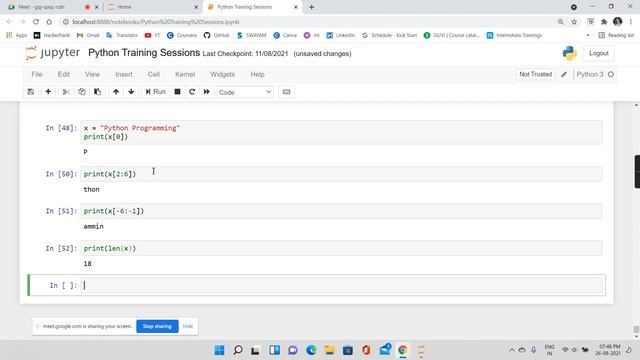Open Microsoft Edge from the taskbar

[x=311, y=350]
